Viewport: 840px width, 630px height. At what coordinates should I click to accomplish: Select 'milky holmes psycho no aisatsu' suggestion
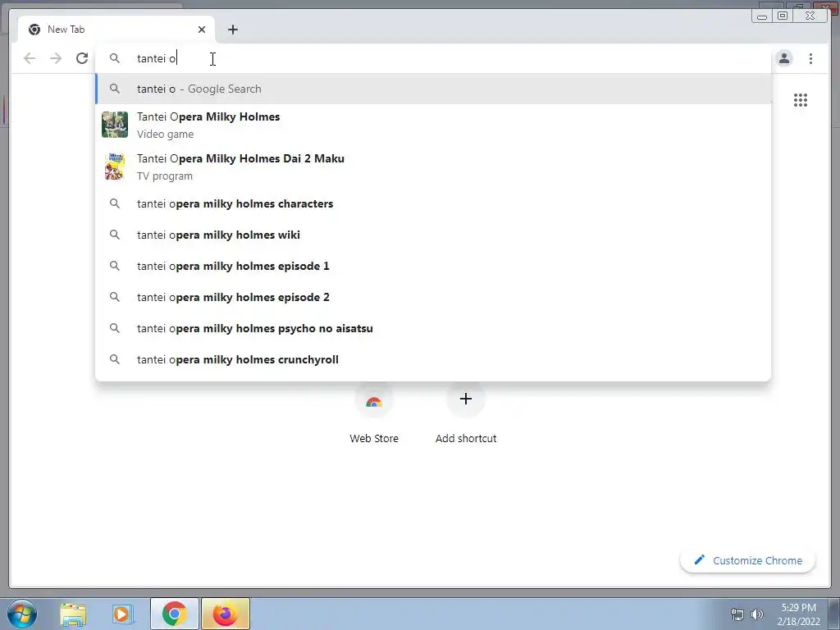click(433, 328)
